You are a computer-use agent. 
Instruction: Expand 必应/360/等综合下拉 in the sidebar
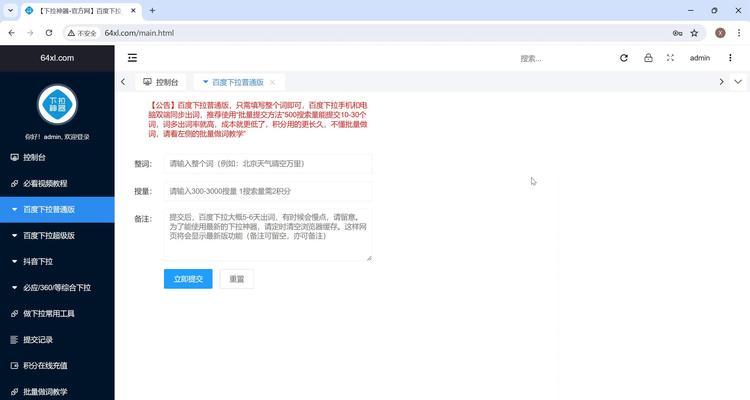point(57,288)
